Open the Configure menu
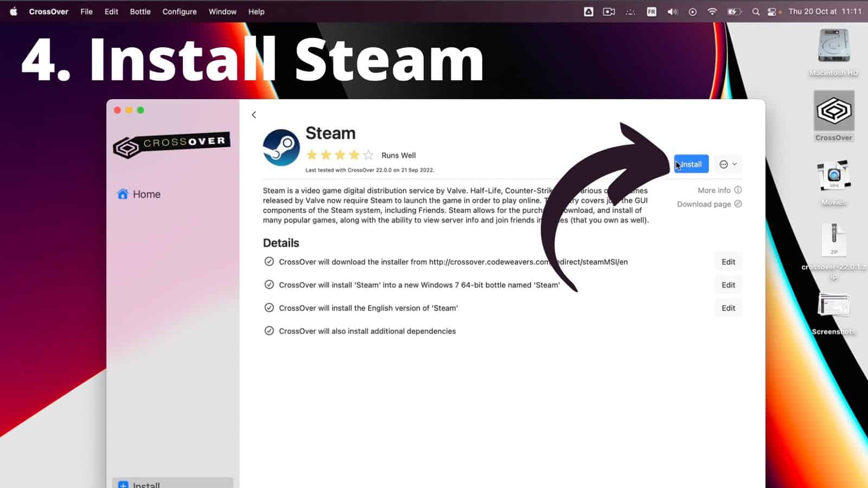868x488 pixels. coord(180,11)
